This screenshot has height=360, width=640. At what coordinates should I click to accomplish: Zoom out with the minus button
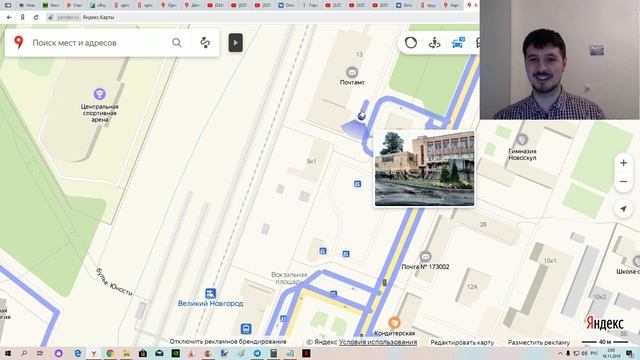(x=623, y=182)
